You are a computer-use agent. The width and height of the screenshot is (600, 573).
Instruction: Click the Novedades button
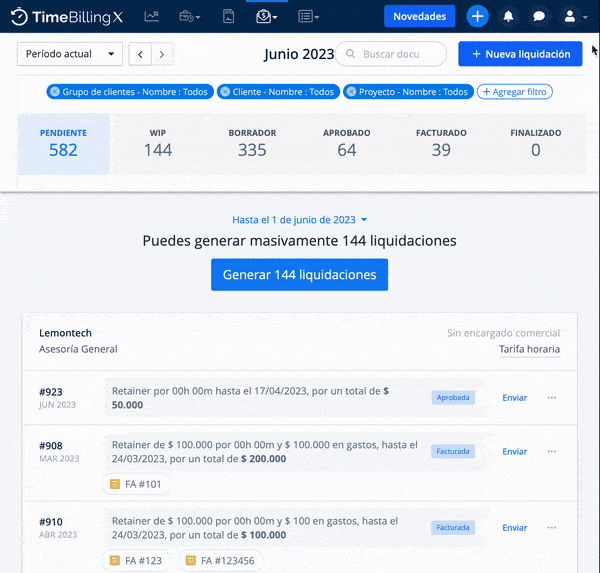point(419,16)
